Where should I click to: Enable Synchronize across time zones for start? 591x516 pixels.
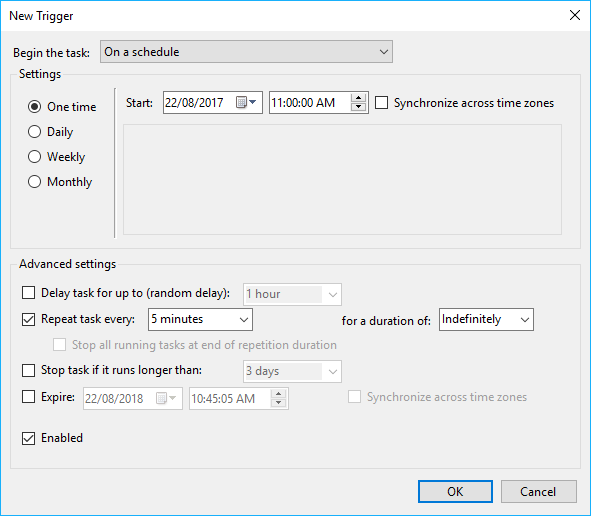click(381, 103)
